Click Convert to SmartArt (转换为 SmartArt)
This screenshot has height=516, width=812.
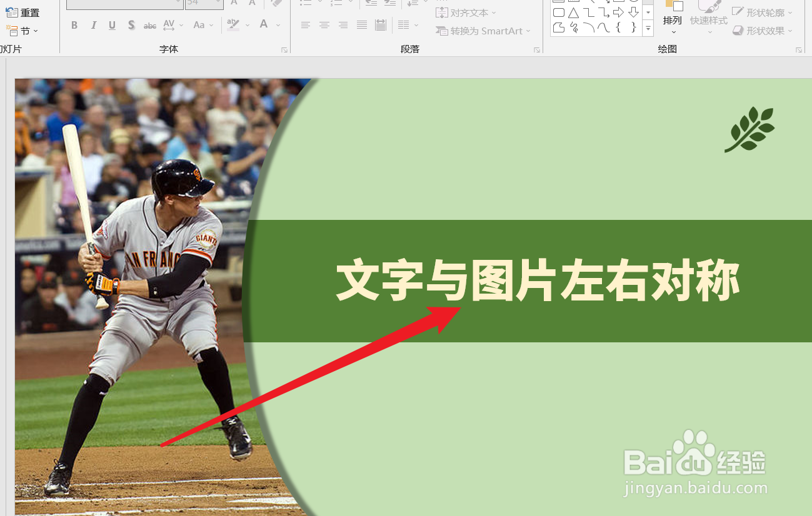click(x=483, y=31)
